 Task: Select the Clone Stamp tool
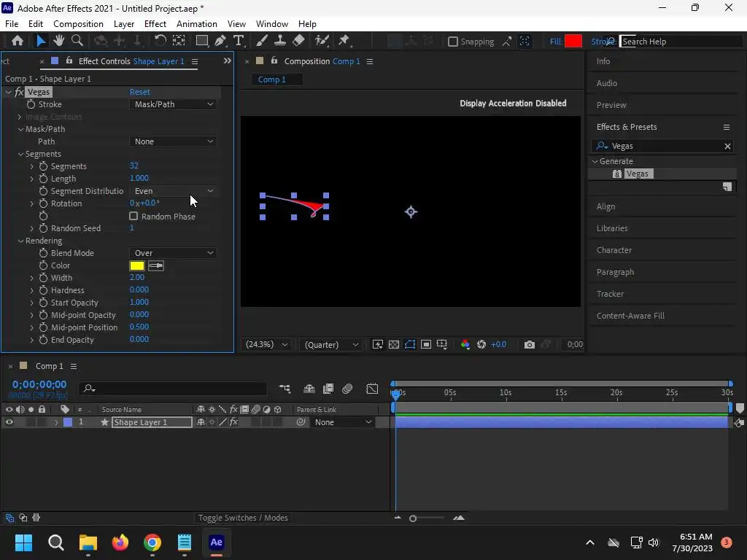(280, 41)
